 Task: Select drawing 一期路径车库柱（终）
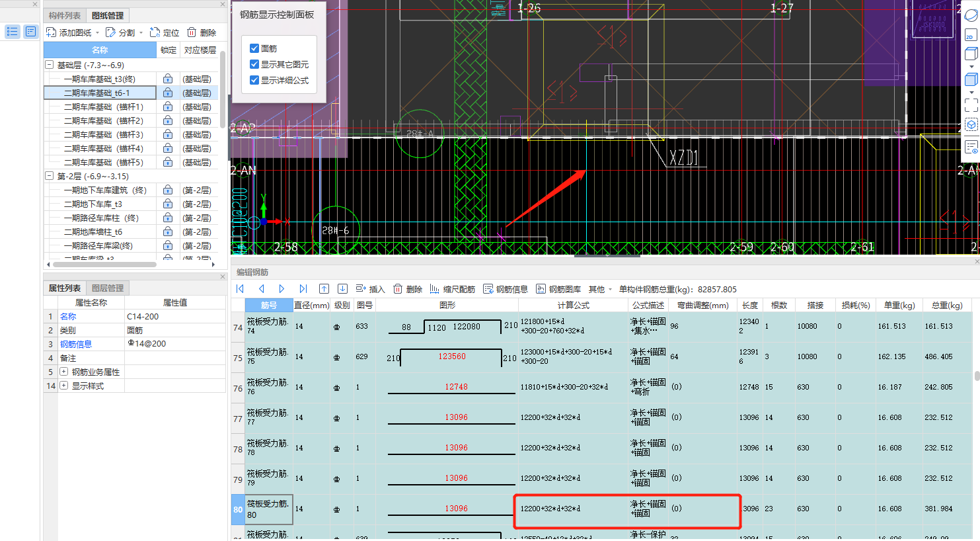pos(101,218)
